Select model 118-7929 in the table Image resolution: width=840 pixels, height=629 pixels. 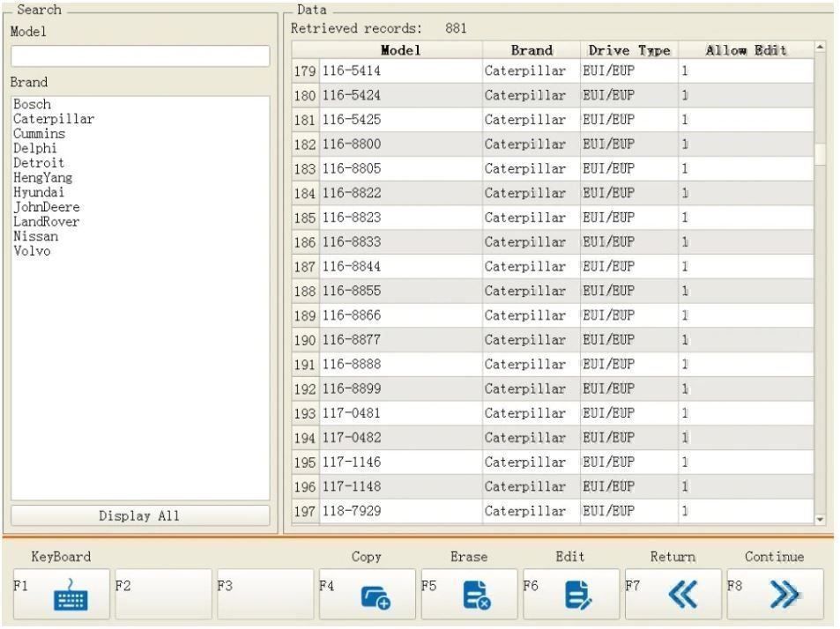[x=401, y=511]
